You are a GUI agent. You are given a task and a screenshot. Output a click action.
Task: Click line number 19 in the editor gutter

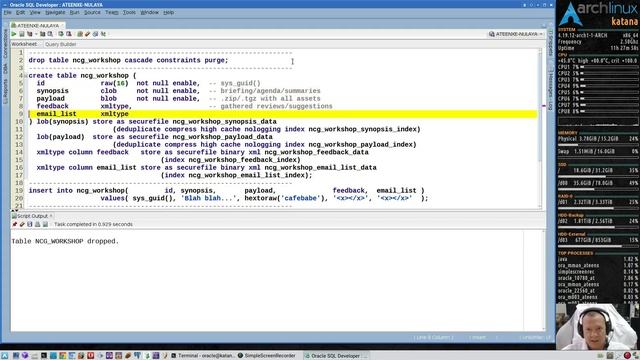click(19, 191)
